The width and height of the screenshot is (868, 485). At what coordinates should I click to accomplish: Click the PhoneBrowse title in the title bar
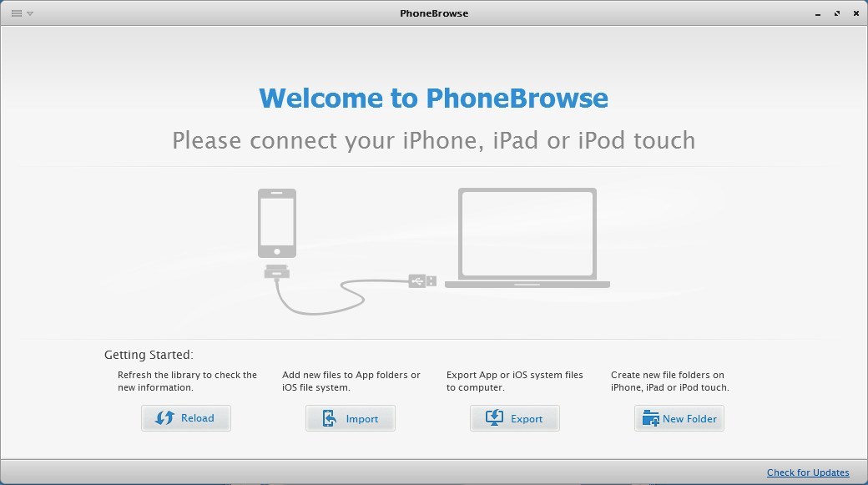(433, 13)
